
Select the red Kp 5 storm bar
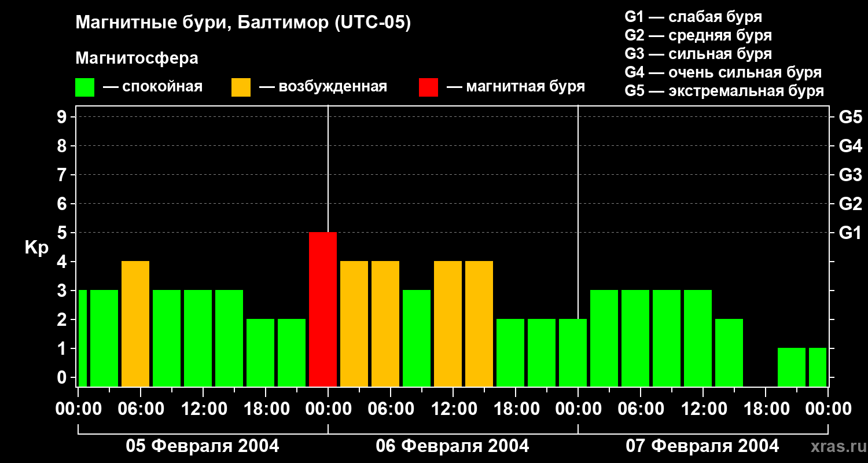pos(323,309)
